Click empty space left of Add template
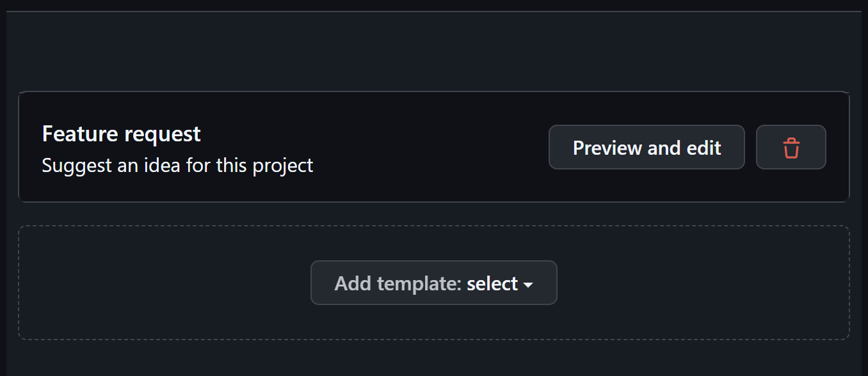Image resolution: width=868 pixels, height=376 pixels. (x=160, y=283)
